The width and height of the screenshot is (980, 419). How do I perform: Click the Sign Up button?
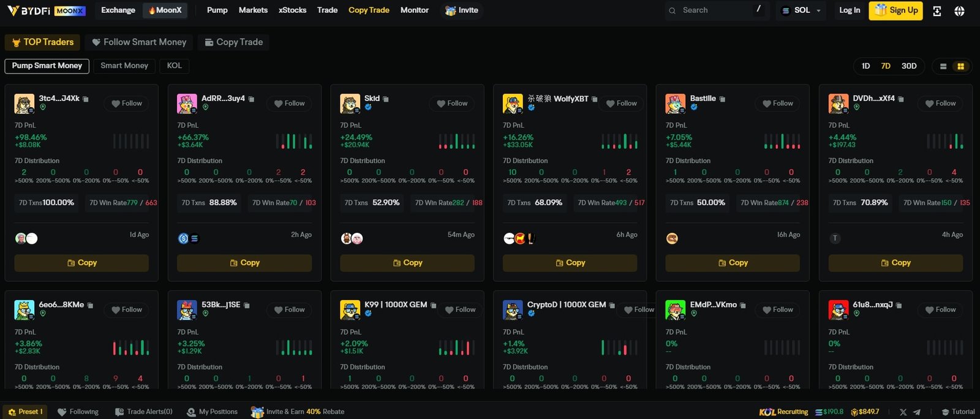[x=895, y=10]
